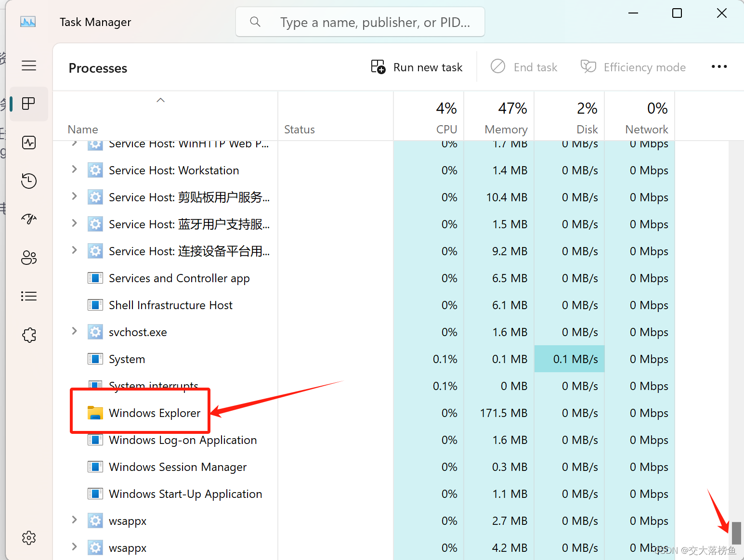The width and height of the screenshot is (744, 560).
Task: Click the Services and Controller app icon
Action: 95,278
